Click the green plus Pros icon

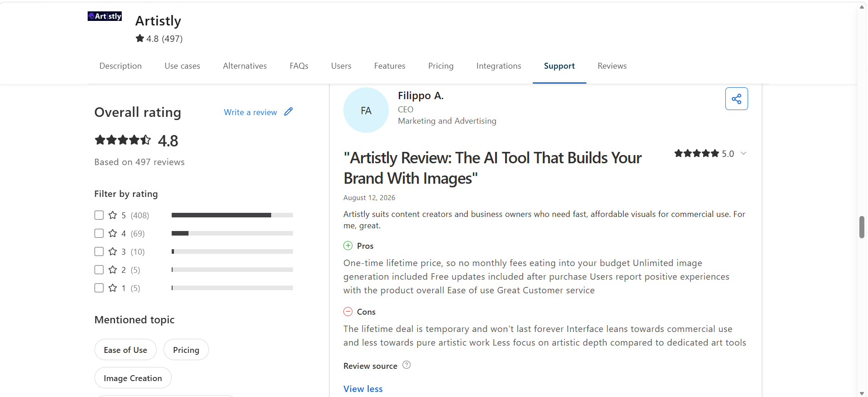[x=348, y=246]
